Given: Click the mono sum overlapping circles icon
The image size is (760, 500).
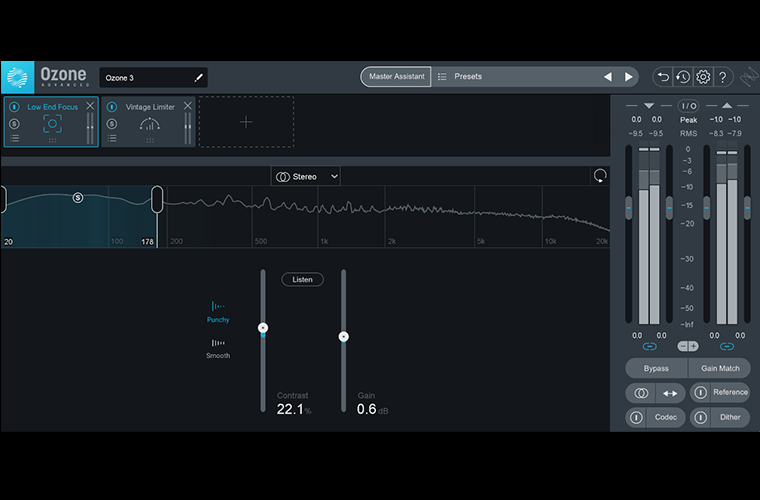Looking at the screenshot, I should click(x=641, y=393).
